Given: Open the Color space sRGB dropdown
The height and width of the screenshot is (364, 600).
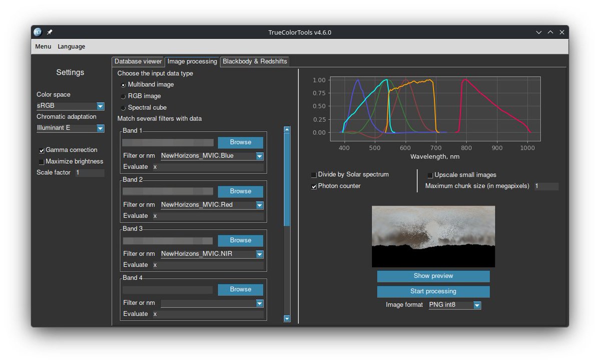Looking at the screenshot, I should tap(71, 106).
